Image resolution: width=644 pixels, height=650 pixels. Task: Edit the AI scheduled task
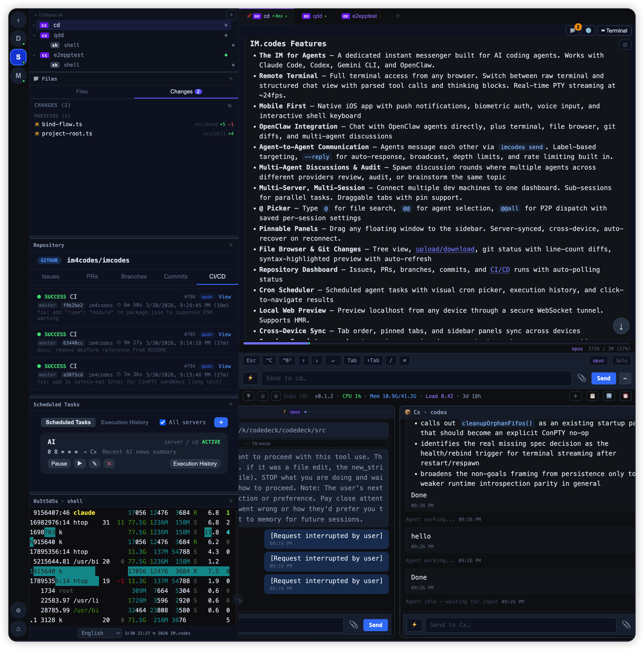tap(95, 463)
